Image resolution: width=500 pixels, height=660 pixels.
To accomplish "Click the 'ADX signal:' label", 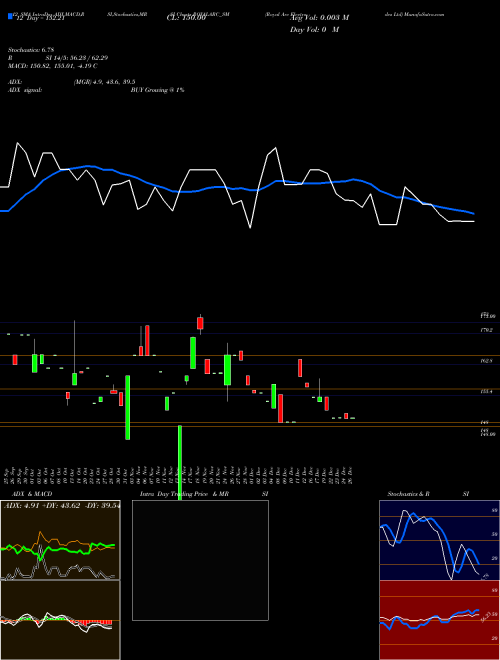I will (x=25, y=90).
